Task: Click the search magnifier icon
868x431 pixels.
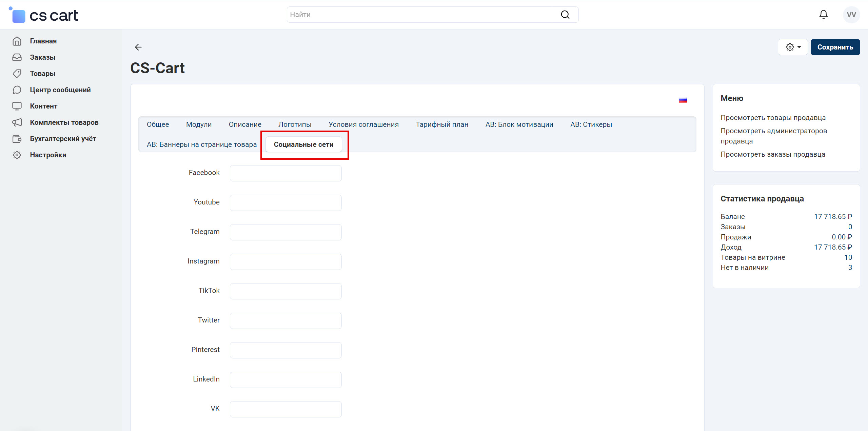Action: (565, 15)
